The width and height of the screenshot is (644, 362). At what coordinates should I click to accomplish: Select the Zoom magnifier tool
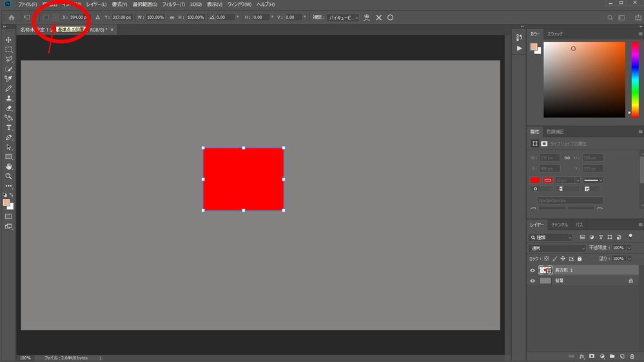(8, 176)
